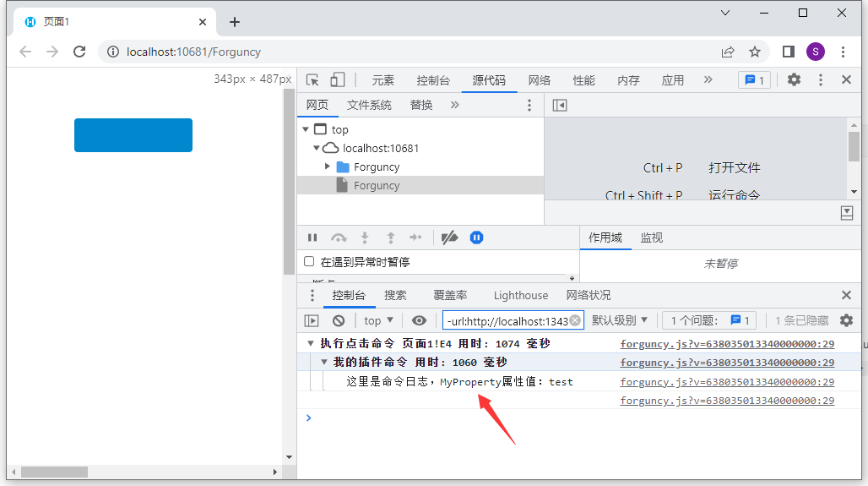
Task: Select the 作用域 tab
Action: (605, 238)
